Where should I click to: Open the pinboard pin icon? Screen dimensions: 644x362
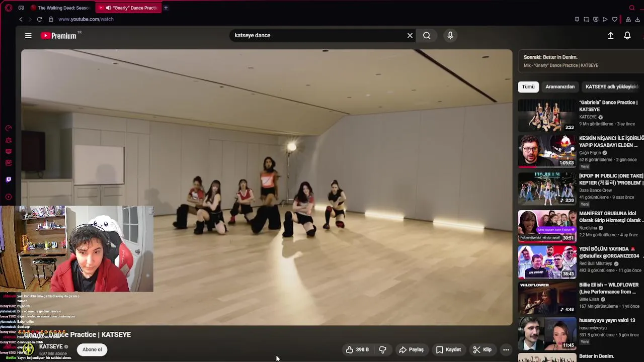click(577, 19)
